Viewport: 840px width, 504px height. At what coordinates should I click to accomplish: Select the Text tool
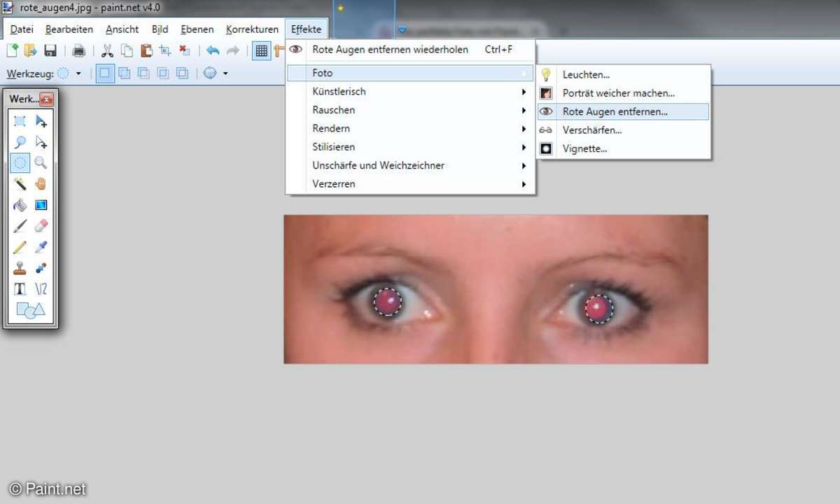pyautogui.click(x=20, y=288)
